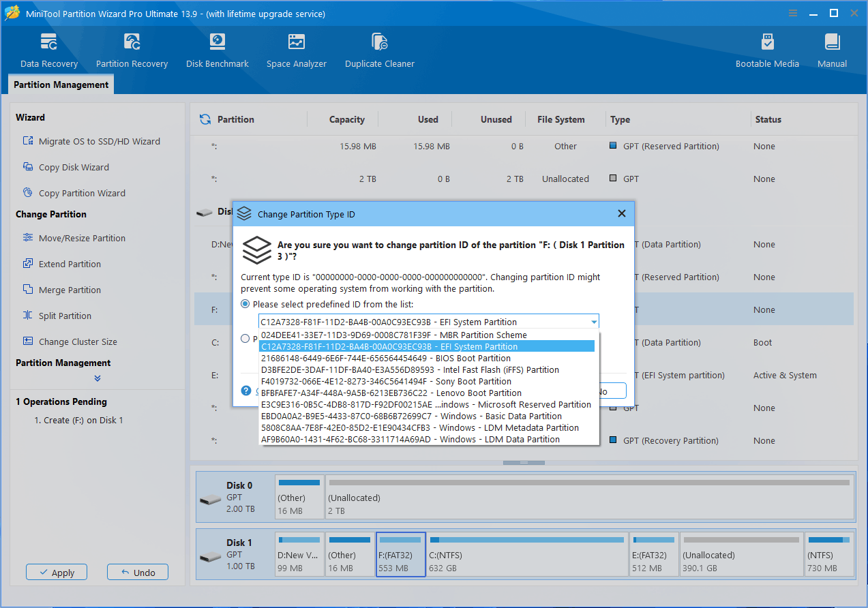
Task: Click the Split Partition icon
Action: tap(28, 316)
